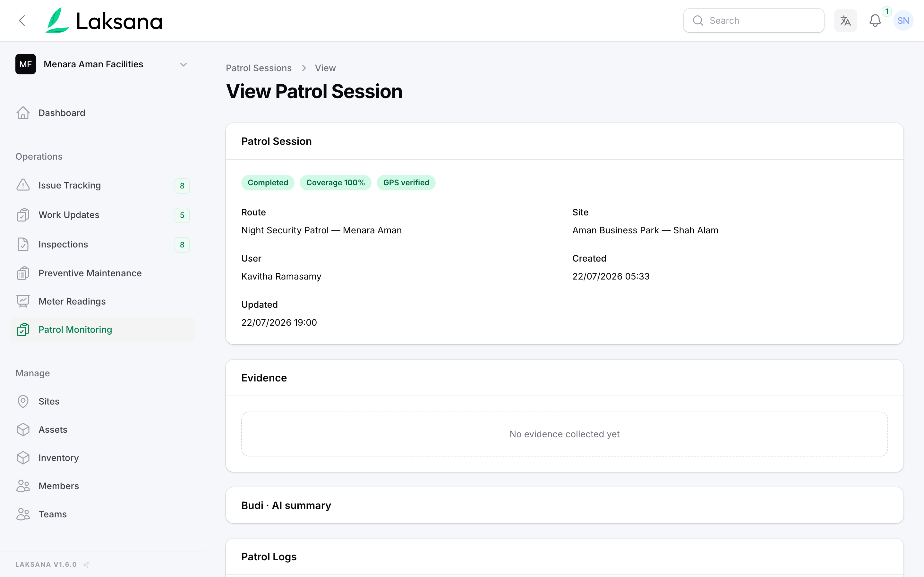Click the Issue Tracking warning icon
The image size is (924, 577).
(x=23, y=185)
